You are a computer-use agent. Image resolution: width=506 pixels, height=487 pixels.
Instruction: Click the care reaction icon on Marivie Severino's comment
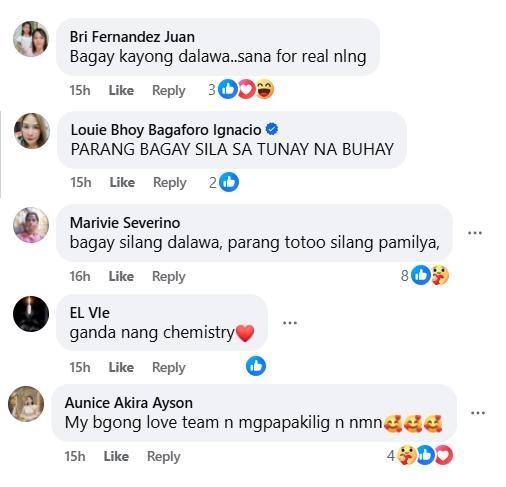pos(440,275)
